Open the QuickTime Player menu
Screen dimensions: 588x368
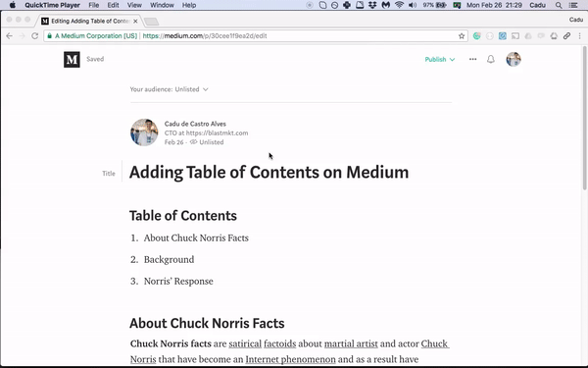(52, 5)
